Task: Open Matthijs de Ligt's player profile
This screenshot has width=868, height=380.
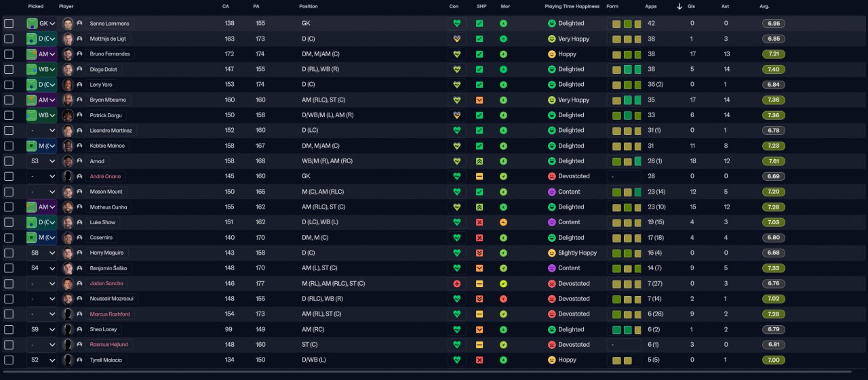Action: [107, 39]
